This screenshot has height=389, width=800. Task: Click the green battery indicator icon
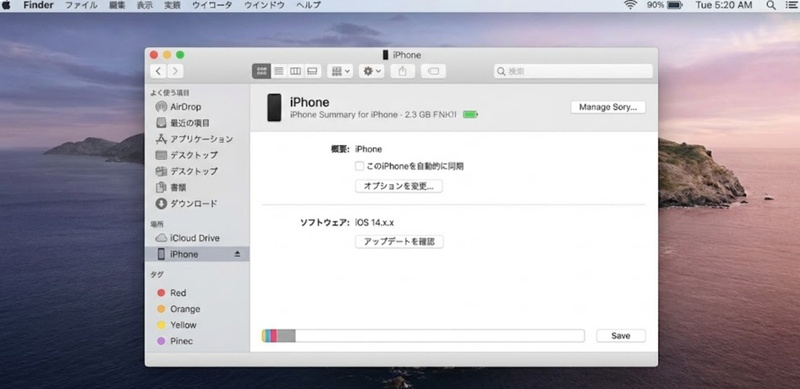(470, 115)
